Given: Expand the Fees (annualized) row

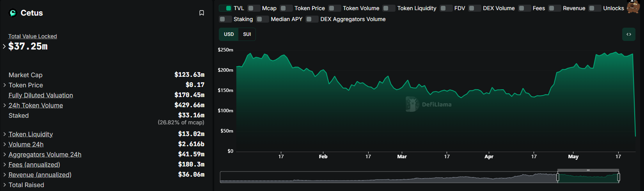Looking at the screenshot, I should 4,164.
